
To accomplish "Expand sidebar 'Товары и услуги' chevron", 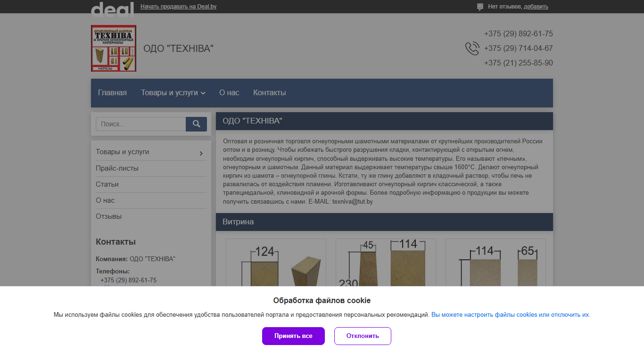I will 201,153.
